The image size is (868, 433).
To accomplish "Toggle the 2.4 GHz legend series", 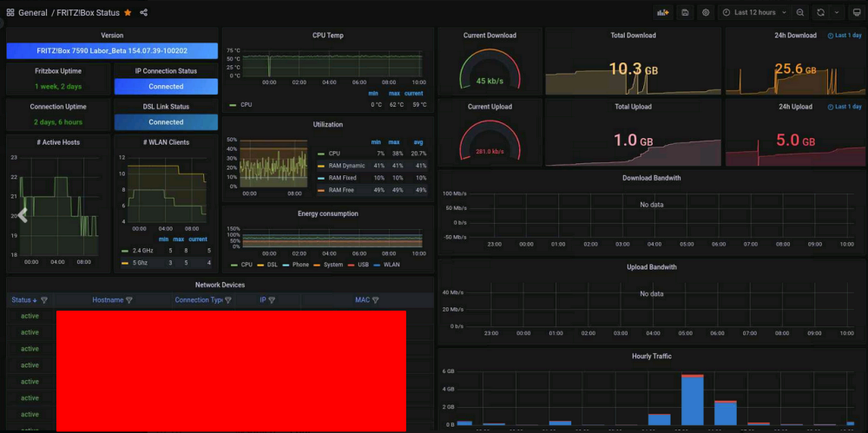I will (143, 251).
